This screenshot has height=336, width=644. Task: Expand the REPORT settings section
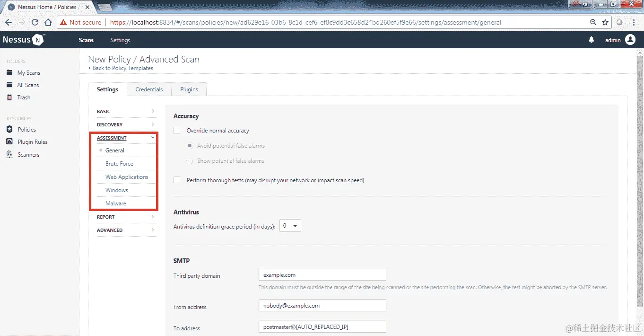pyautogui.click(x=126, y=217)
